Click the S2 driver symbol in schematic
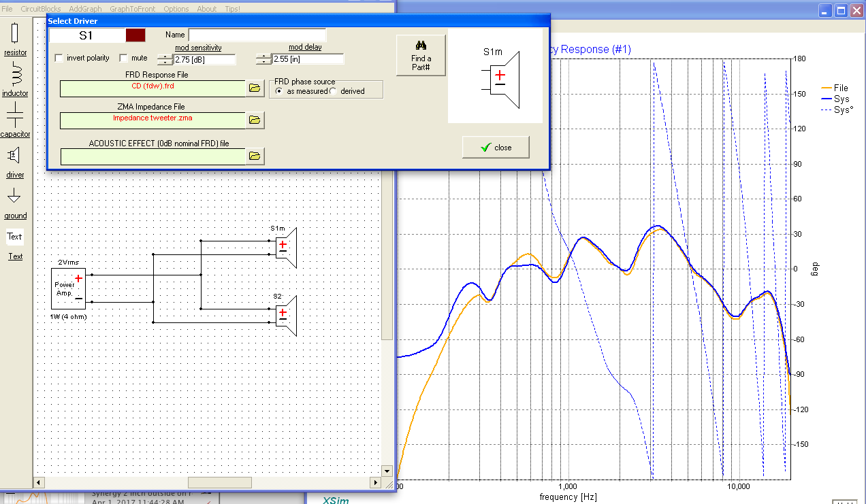This screenshot has height=504, width=866. tap(286, 315)
